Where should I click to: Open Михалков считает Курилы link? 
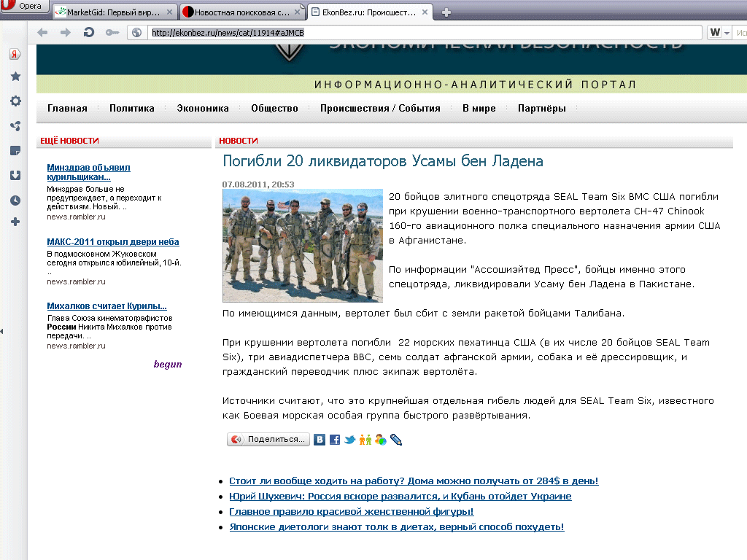pos(107,306)
